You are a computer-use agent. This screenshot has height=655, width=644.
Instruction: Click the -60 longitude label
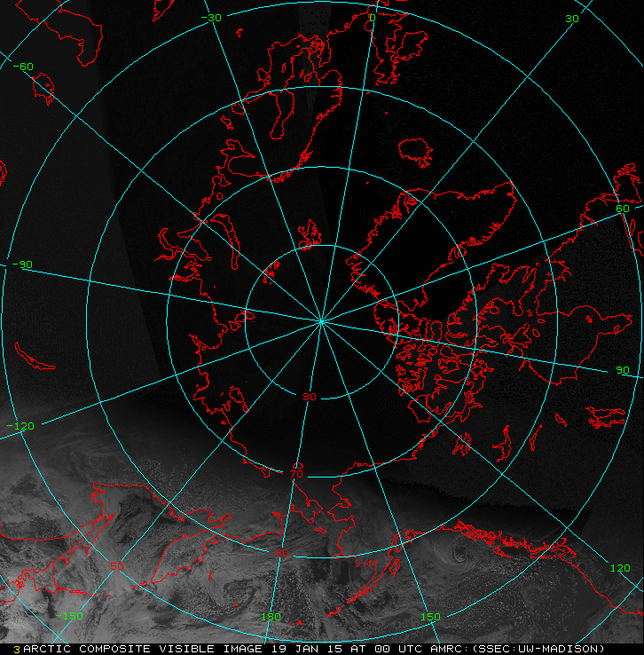pyautogui.click(x=23, y=67)
